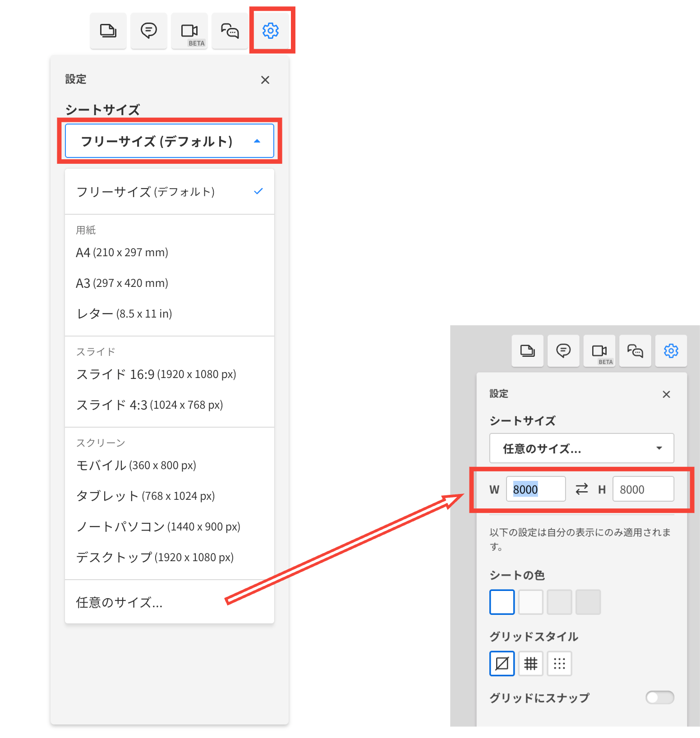Pick the white sheet color swatch
The image size is (700, 738).
coord(502,602)
